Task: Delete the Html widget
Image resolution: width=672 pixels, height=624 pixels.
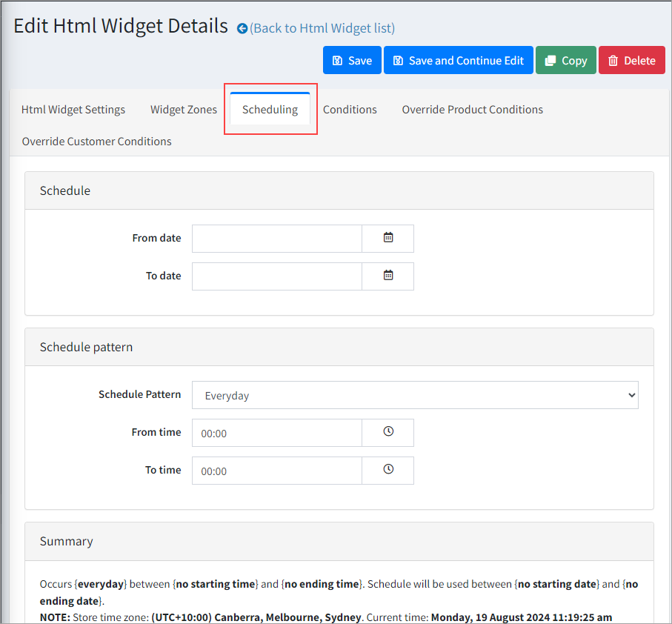Action: click(631, 61)
